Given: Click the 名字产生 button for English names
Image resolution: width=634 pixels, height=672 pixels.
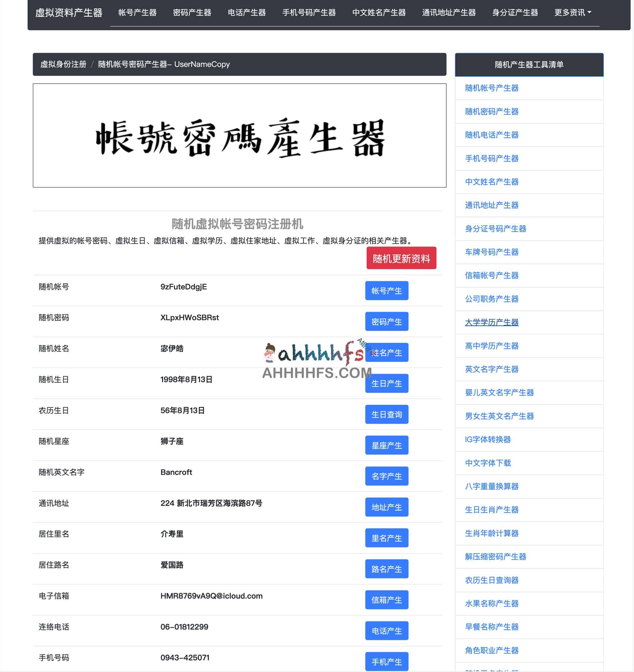Looking at the screenshot, I should (x=386, y=476).
